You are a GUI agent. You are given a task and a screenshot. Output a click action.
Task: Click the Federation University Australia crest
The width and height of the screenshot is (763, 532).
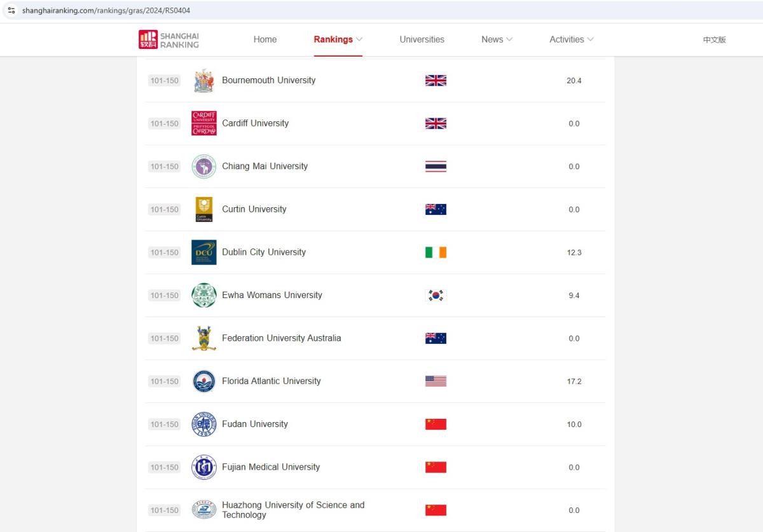(203, 338)
